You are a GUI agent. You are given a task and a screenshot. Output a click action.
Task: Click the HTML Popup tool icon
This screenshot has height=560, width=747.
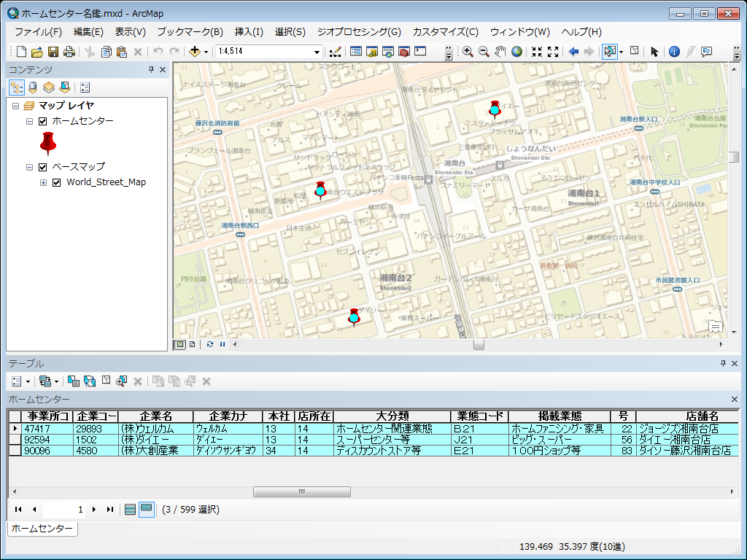(x=706, y=52)
